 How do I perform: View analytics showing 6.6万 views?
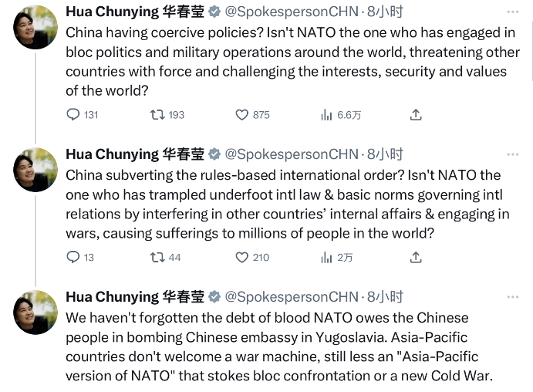click(326, 114)
